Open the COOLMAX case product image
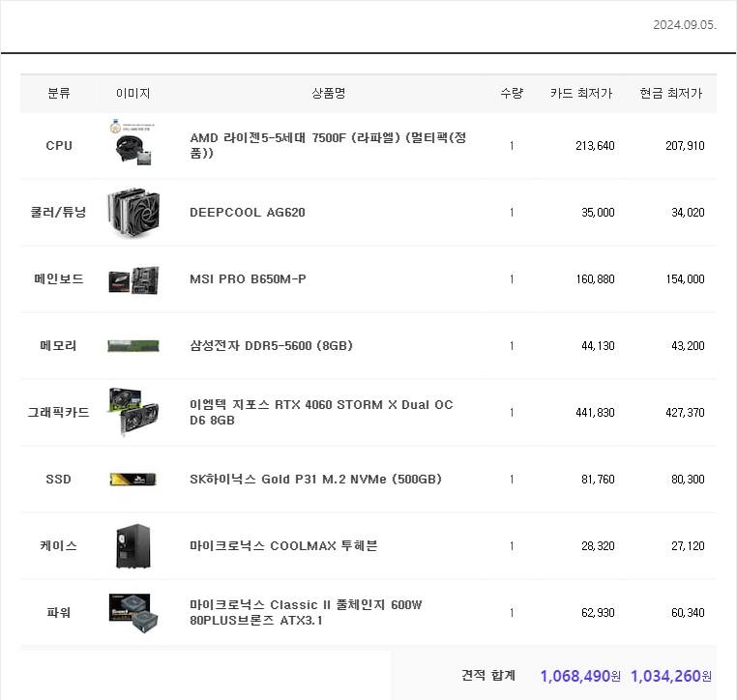The image size is (737, 700). pyautogui.click(x=133, y=545)
